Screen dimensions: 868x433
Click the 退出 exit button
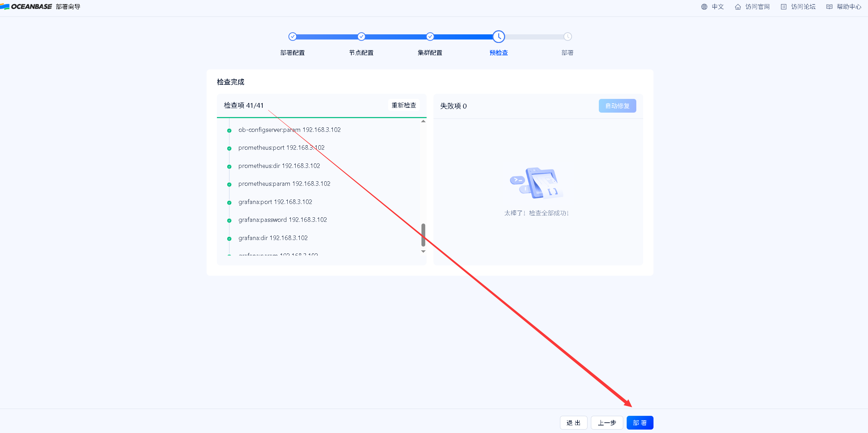(x=573, y=422)
